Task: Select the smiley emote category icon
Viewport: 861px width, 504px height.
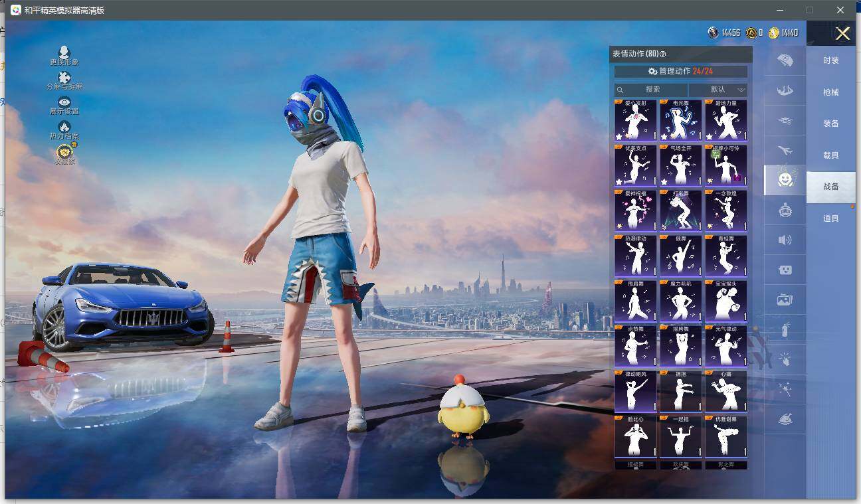Action: click(x=785, y=180)
